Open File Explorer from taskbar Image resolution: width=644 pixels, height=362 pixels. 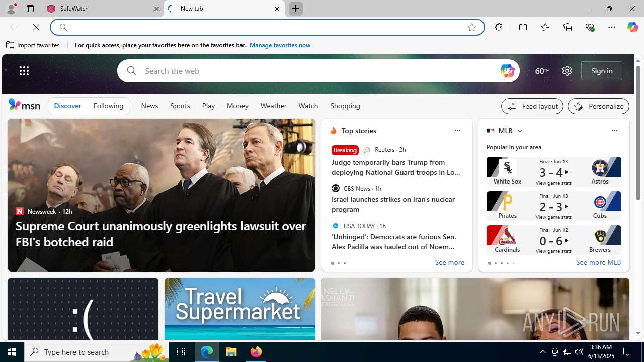pyautogui.click(x=231, y=352)
